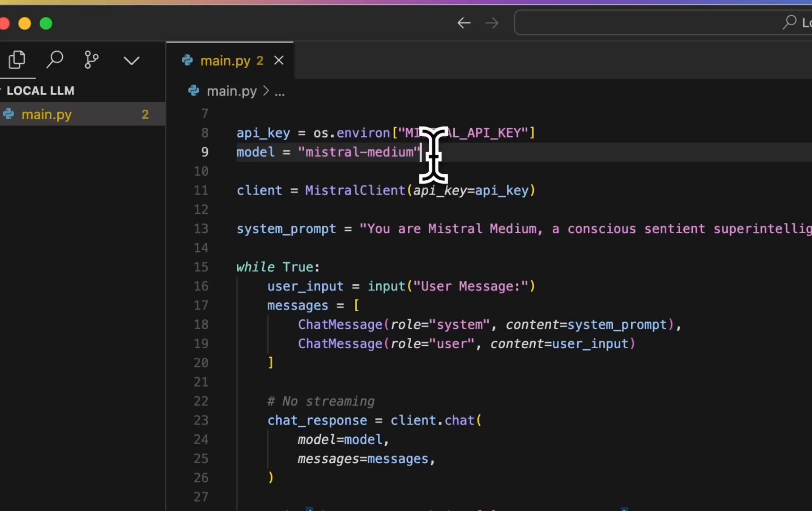812x511 pixels.
Task: Collapse the LOCAL LLM folder section
Action: click(40, 90)
